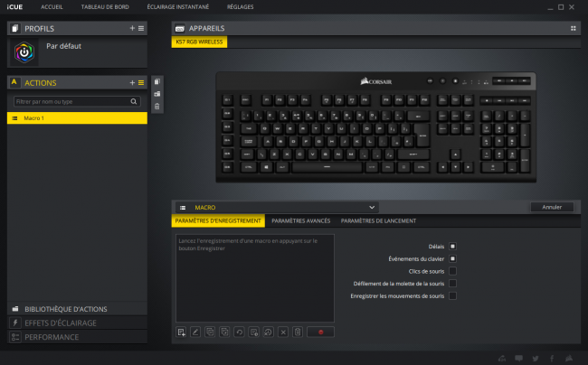The image size is (588, 365).
Task: Click the undo arrow icon in the macro toolbar
Action: coord(239,332)
